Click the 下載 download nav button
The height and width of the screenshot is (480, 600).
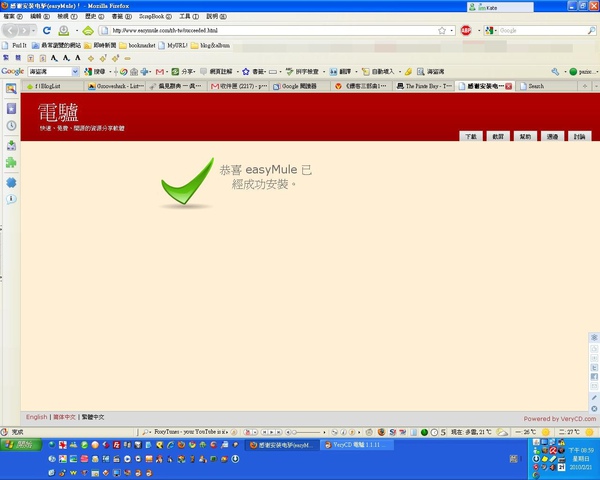coord(471,136)
